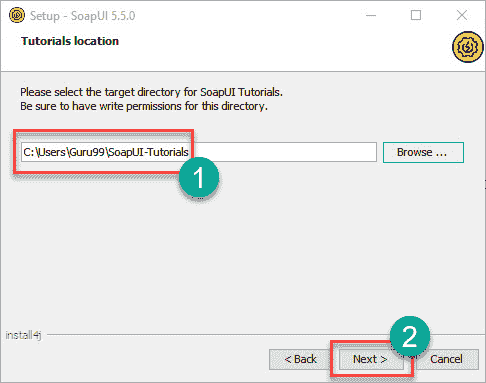This screenshot has height=383, width=486.
Task: Click the install4j label
Action: click(x=23, y=335)
